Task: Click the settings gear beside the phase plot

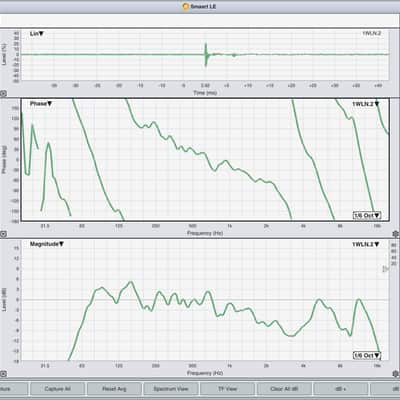Action: tap(396, 234)
